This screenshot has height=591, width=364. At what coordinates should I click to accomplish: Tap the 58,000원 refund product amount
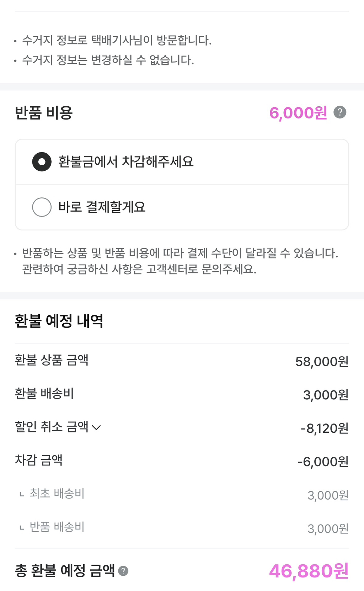tap(322, 362)
